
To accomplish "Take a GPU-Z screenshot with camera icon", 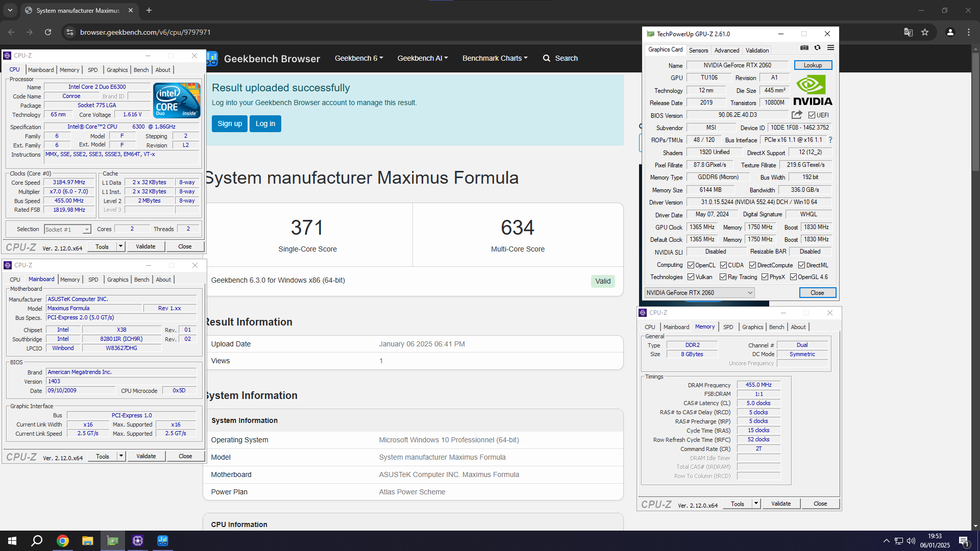I will click(x=804, y=47).
